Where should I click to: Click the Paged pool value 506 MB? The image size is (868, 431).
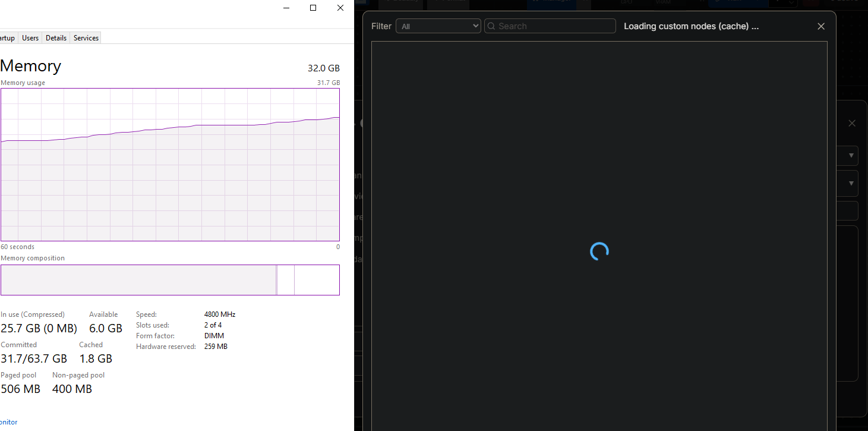click(x=21, y=389)
